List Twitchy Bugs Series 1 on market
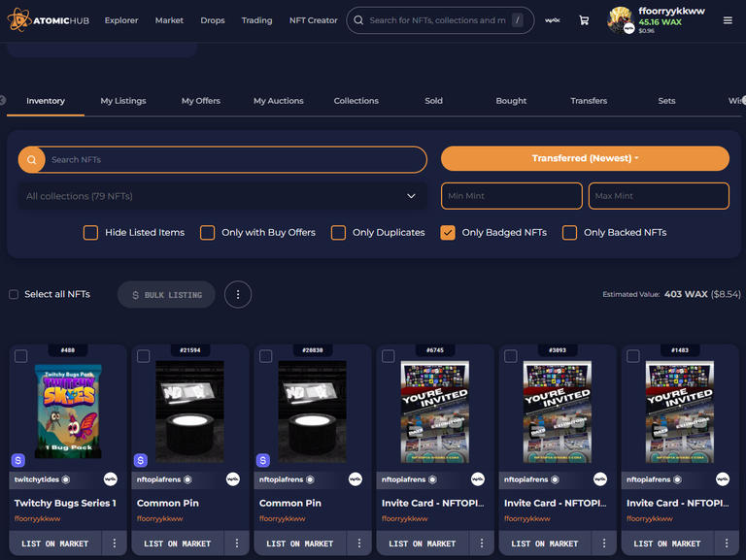This screenshot has width=746, height=560. (x=54, y=544)
